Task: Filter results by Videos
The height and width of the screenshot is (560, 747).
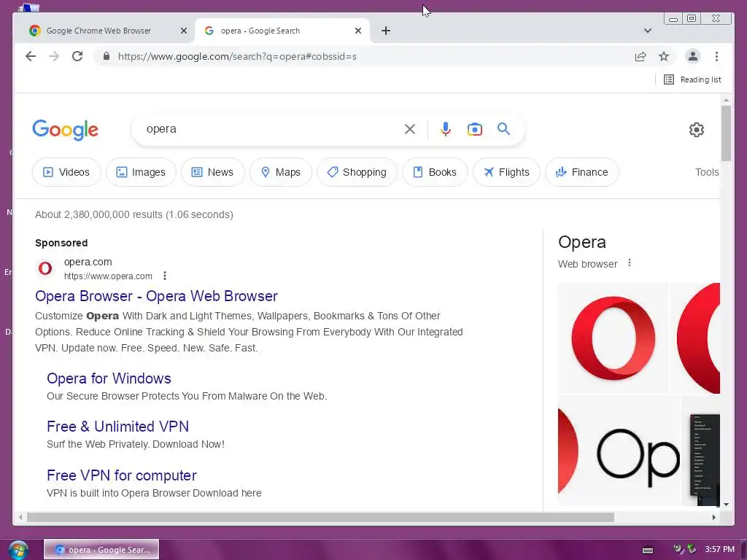Action: (x=66, y=172)
